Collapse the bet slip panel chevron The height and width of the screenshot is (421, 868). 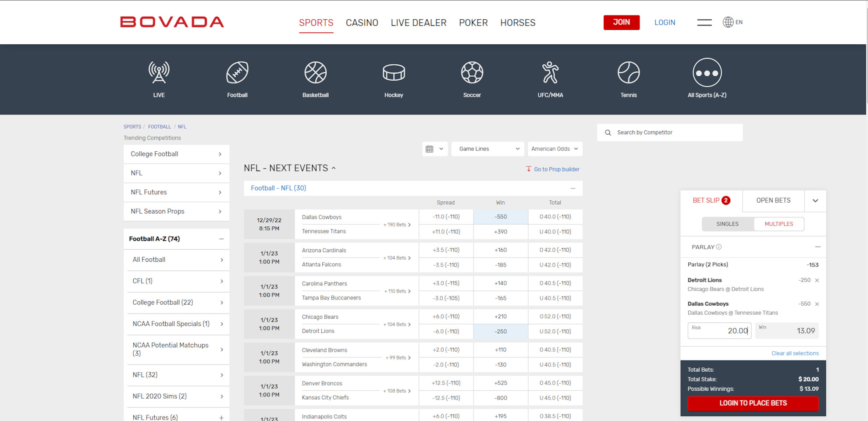(815, 200)
